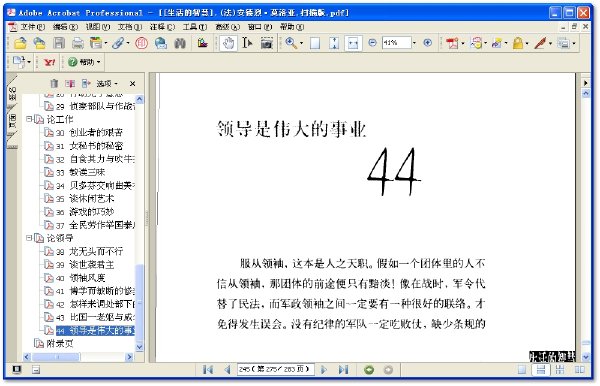Toggle full screen mode icon at bottom-left

click(x=16, y=370)
